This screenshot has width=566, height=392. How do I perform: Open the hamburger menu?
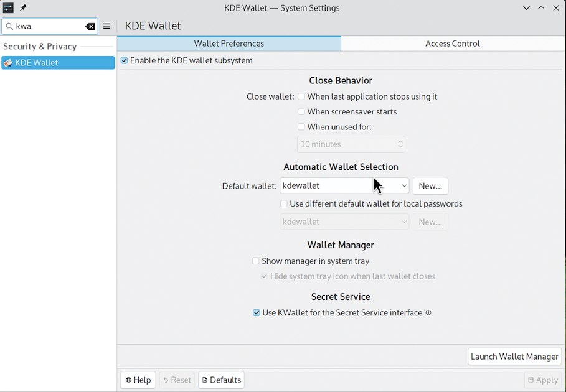(107, 26)
